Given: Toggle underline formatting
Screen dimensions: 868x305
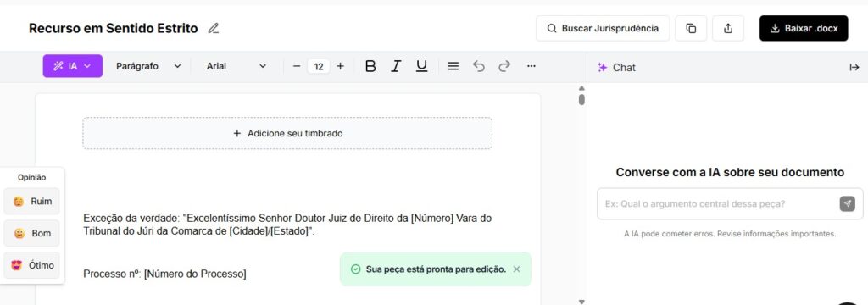Looking at the screenshot, I should click(422, 66).
